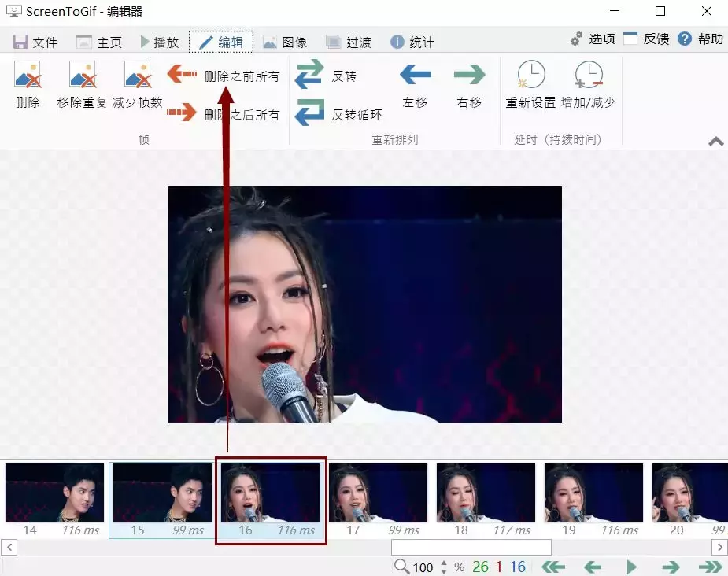Click the 重新设置 override delay clock icon
728x576 pixels.
(x=530, y=74)
